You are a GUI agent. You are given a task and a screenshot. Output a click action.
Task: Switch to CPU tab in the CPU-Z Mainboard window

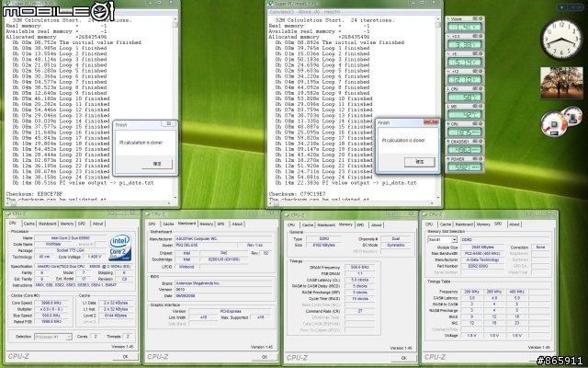pos(152,224)
